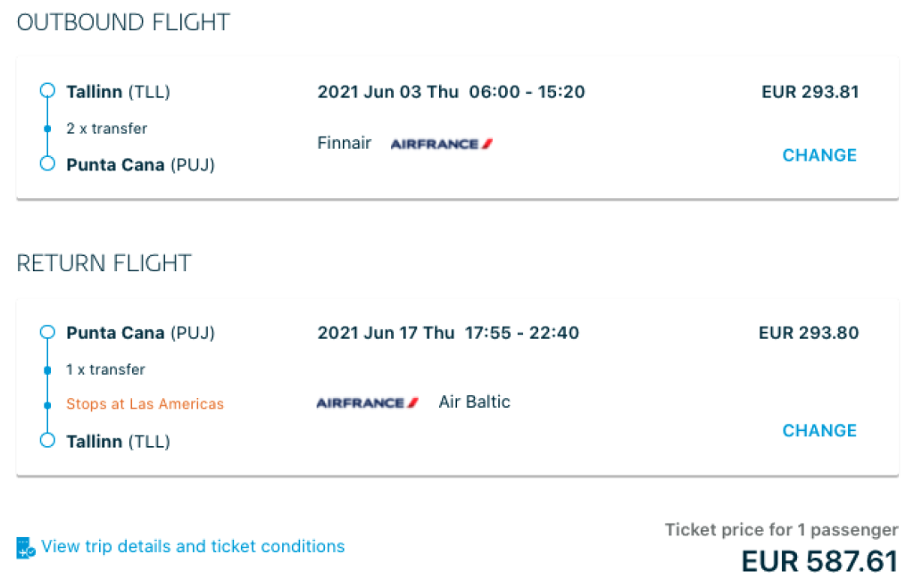Click the Air France logo on outbound flight
Screen dimensions: 914x588
[442, 144]
